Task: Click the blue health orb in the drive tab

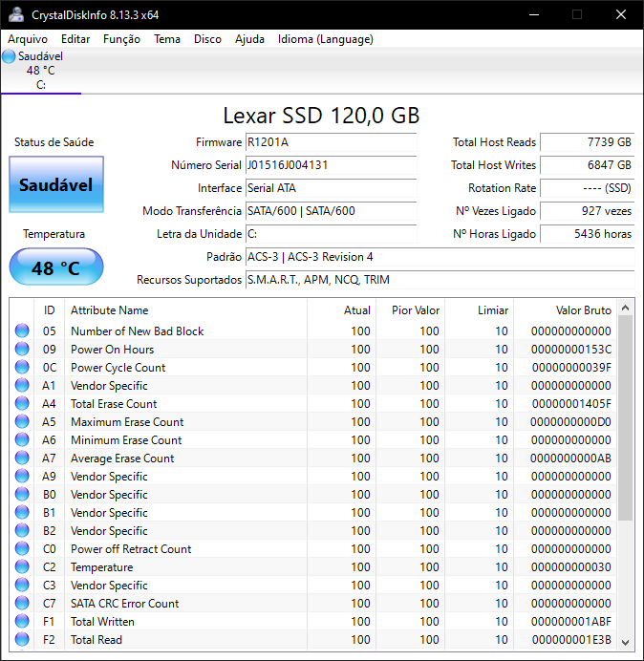Action: (x=9, y=56)
